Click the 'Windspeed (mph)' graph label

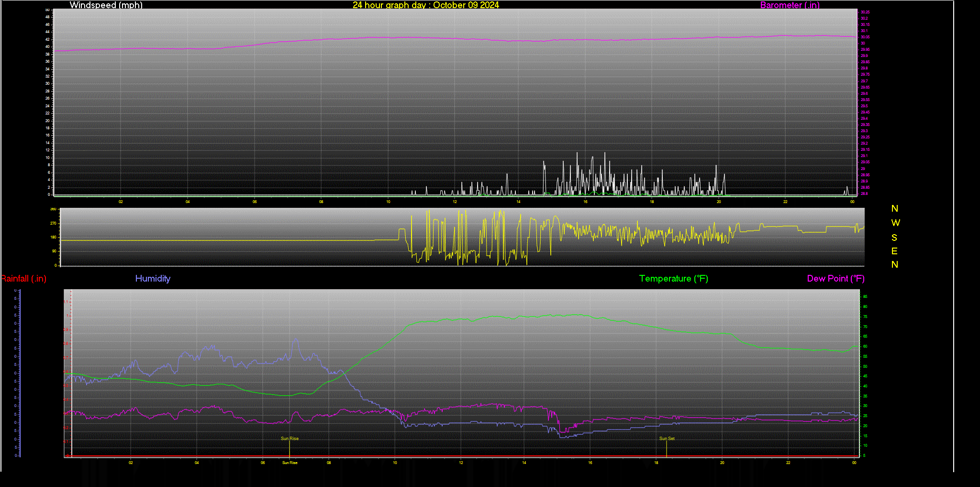[x=106, y=5]
